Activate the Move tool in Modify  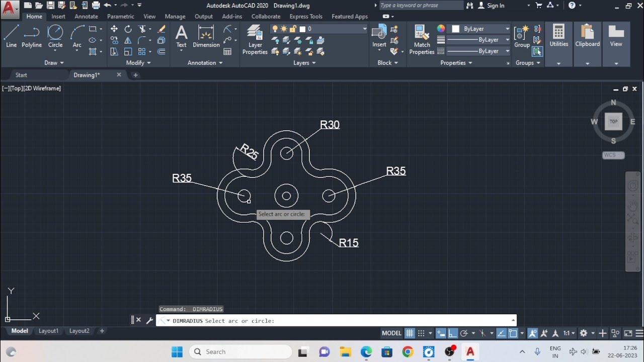(114, 29)
